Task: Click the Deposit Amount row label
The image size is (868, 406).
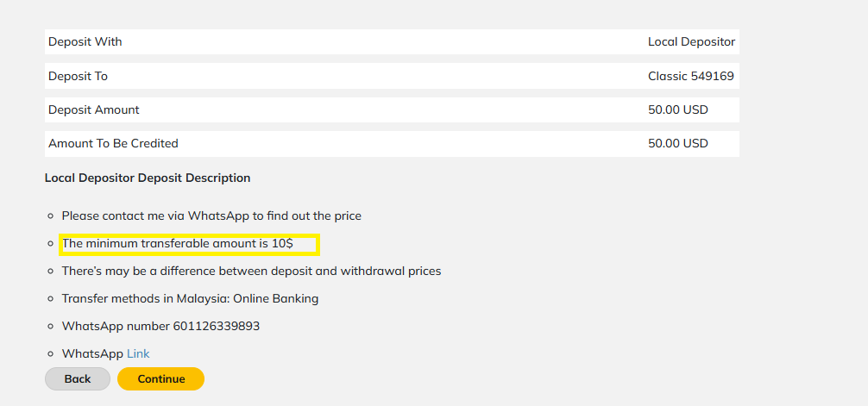Action: click(x=94, y=109)
